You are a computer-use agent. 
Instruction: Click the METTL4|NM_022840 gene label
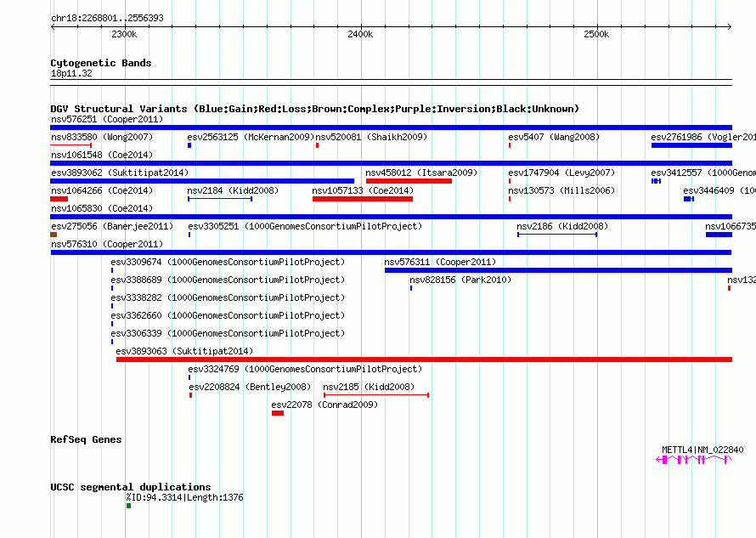coord(702,450)
